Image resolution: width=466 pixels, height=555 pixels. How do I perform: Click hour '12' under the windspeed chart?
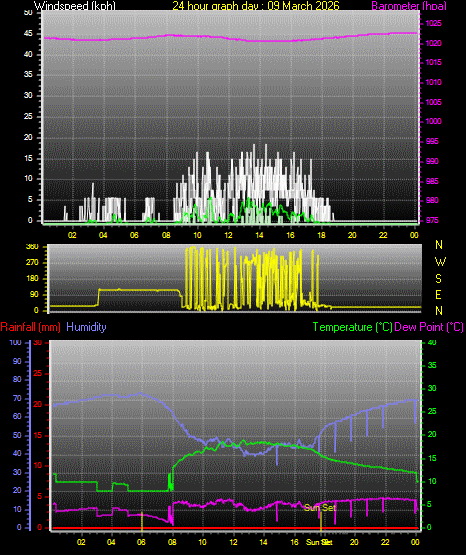229,235
